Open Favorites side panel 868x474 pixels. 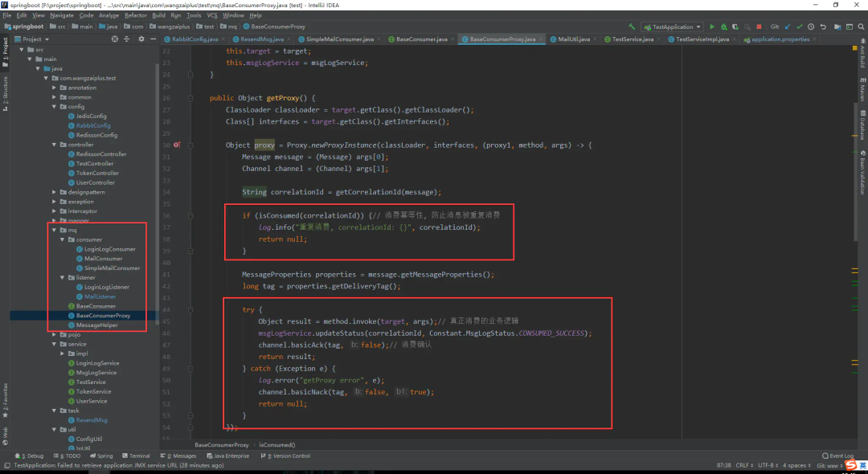[x=5, y=400]
